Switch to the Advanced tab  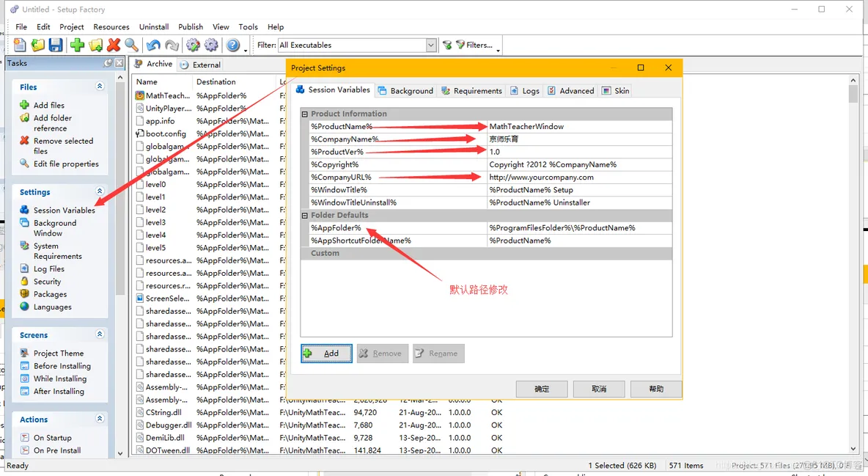pos(571,90)
